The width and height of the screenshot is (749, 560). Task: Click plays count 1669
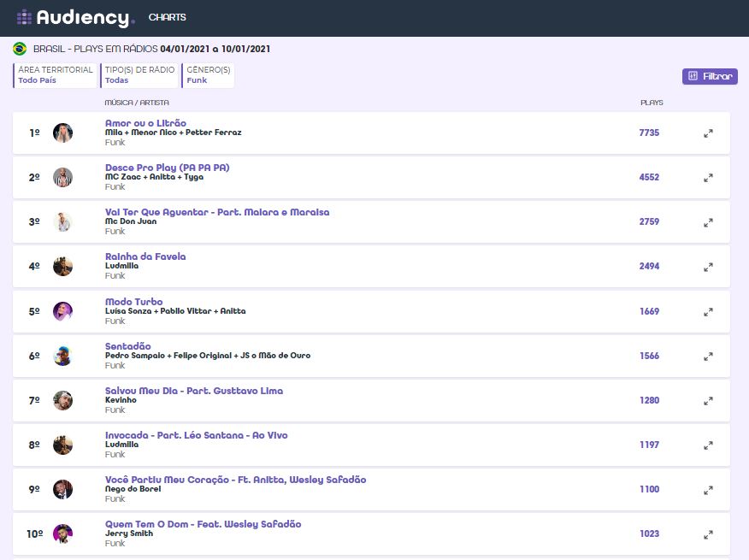point(649,311)
